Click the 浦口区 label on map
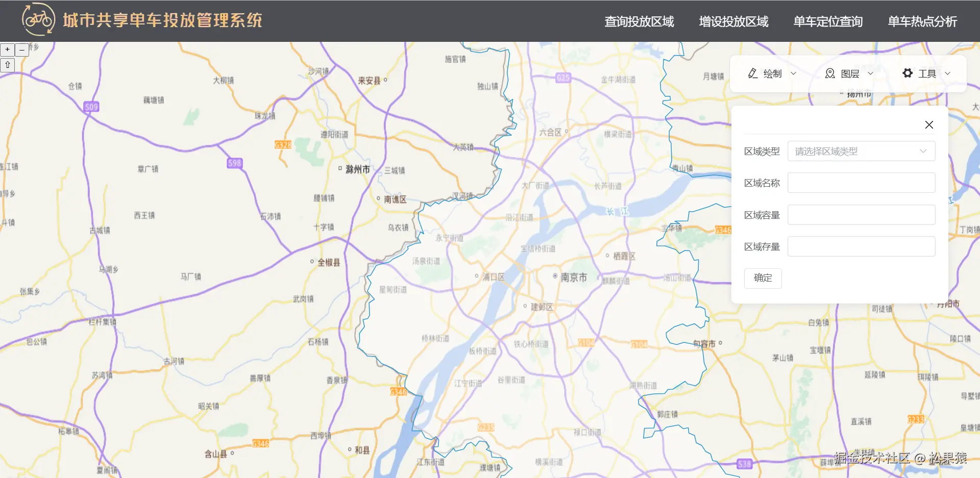 click(494, 276)
